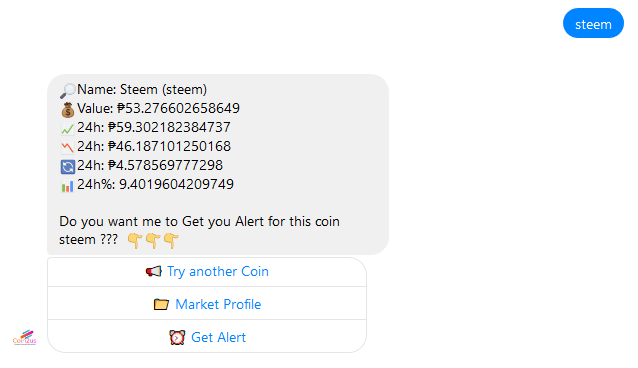This screenshot has width=638, height=368.
Task: Click the Value ₱53.276602658649 text
Action: point(158,108)
